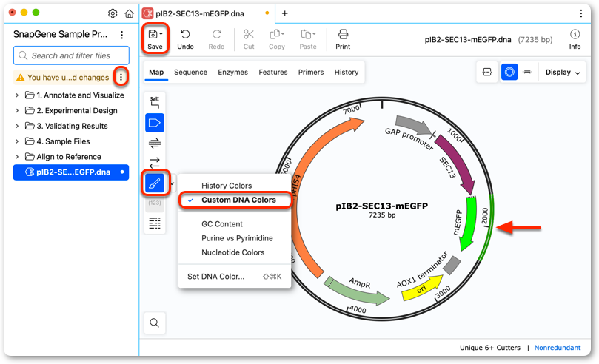The height and width of the screenshot is (364, 599).
Task: Click the pIB2-SEC13-mEGFP plasmid name label
Action: pyautogui.click(x=381, y=206)
